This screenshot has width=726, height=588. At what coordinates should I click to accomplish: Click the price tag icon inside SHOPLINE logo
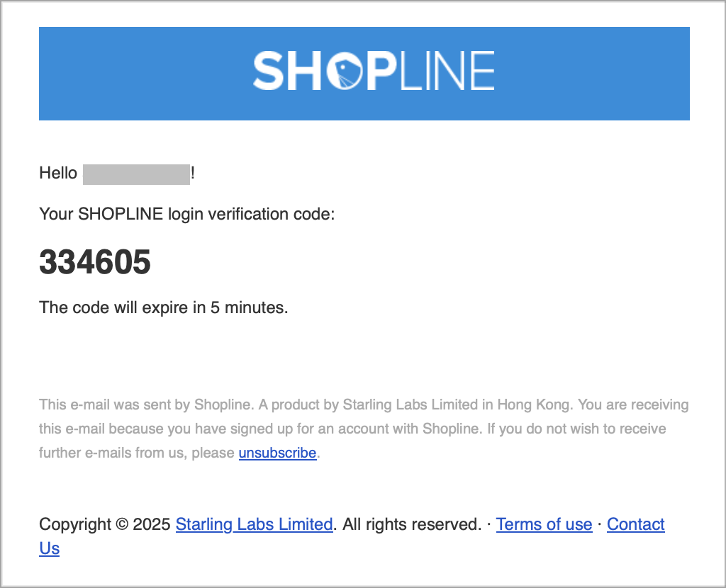coord(344,71)
